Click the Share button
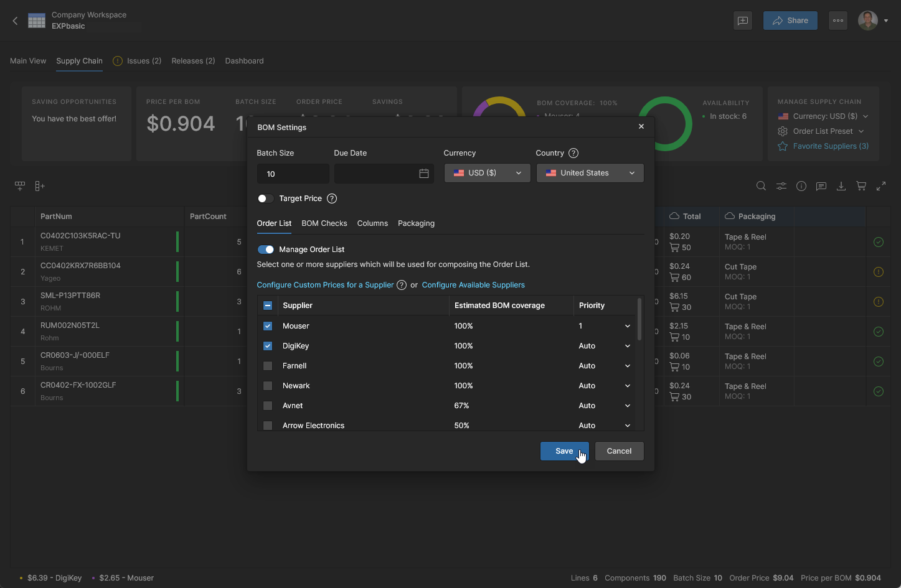The width and height of the screenshot is (901, 588). coord(791,21)
